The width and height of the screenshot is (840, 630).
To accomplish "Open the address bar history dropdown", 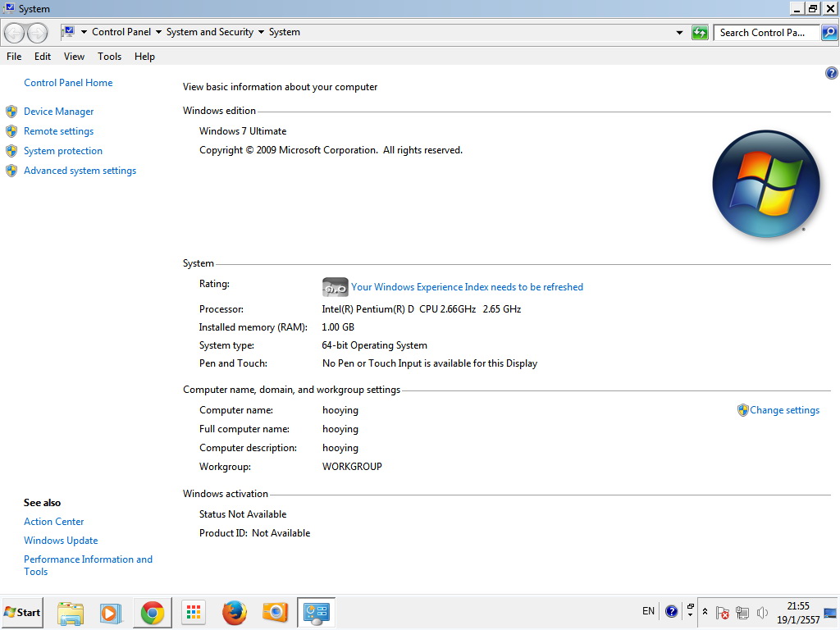I will tap(679, 33).
